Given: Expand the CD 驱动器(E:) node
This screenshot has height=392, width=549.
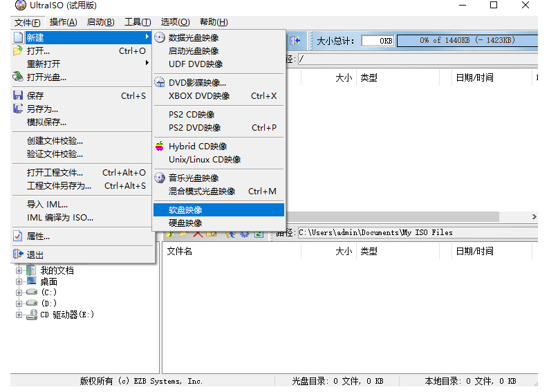Looking at the screenshot, I should click(x=19, y=315).
